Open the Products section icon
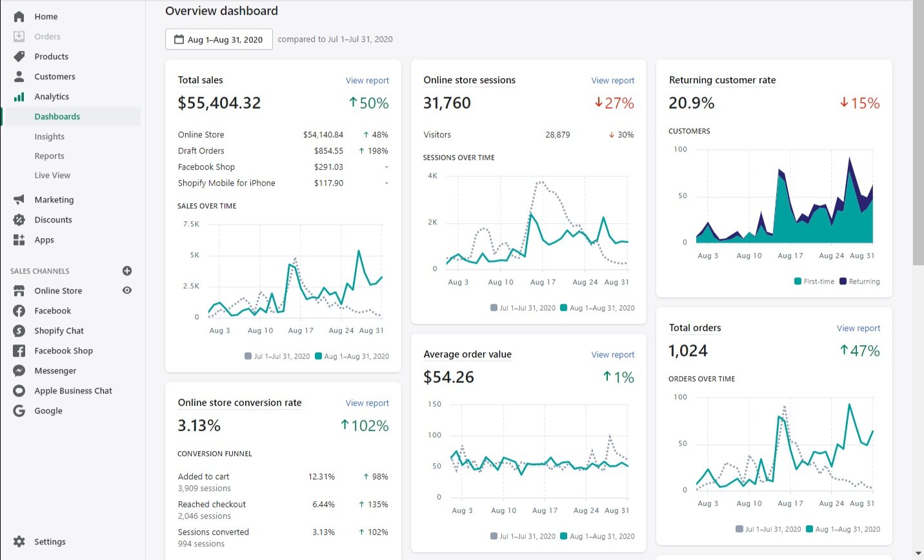This screenshot has height=560, width=924. click(18, 56)
